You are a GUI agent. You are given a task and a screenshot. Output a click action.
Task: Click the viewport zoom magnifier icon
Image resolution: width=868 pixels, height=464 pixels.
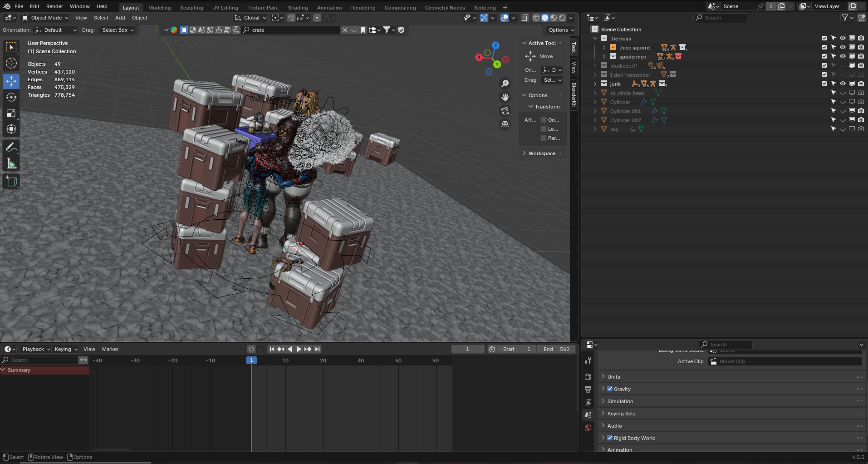(505, 84)
